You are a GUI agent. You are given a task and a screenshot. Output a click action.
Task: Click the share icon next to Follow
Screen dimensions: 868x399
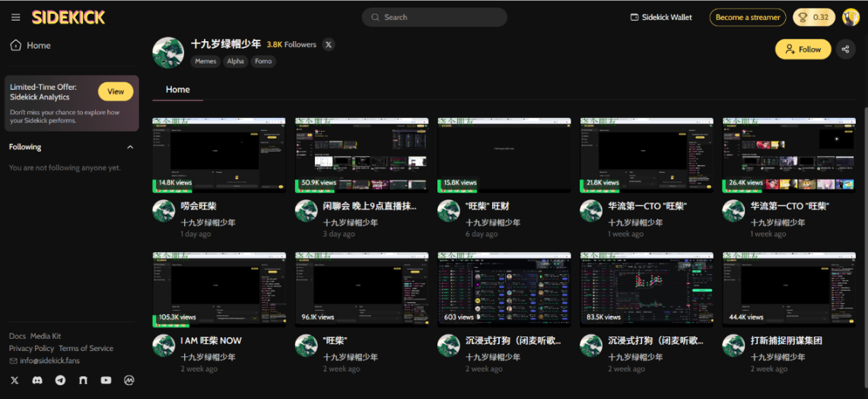point(845,49)
